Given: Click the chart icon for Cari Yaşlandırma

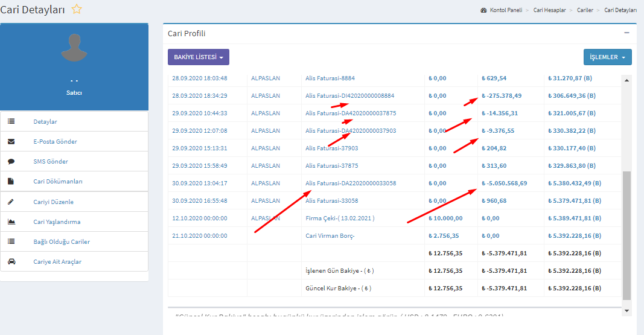Looking at the screenshot, I should click(x=11, y=222).
